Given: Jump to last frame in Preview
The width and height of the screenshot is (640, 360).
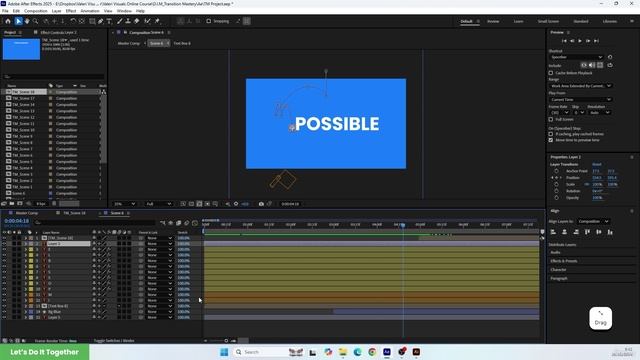Looking at the screenshot, I should [596, 41].
